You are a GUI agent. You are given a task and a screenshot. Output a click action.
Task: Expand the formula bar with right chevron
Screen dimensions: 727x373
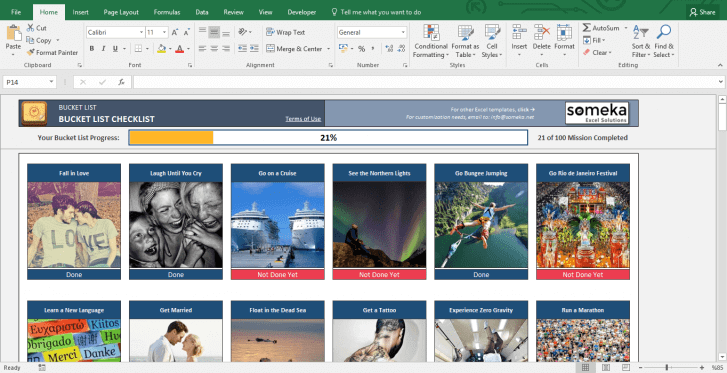tap(721, 82)
